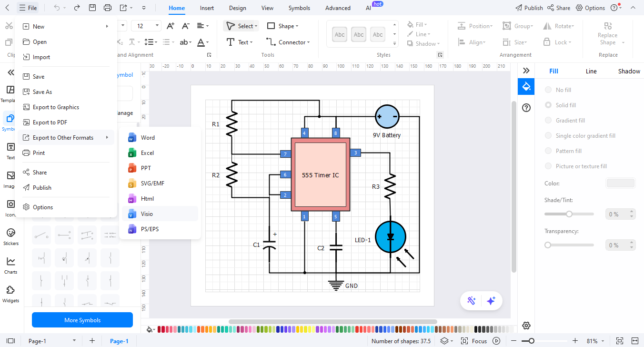Click the Publish button in title bar
The image size is (644, 347).
coord(529,8)
